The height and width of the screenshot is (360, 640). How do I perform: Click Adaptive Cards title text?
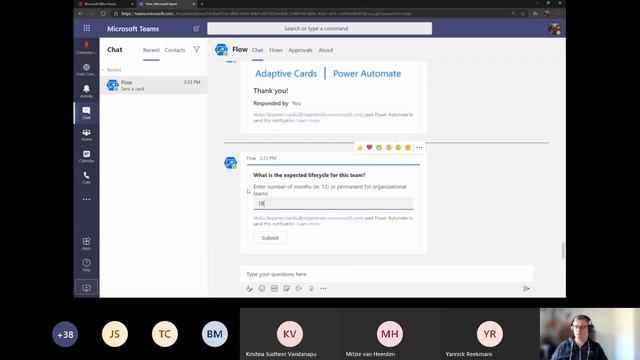point(286,73)
